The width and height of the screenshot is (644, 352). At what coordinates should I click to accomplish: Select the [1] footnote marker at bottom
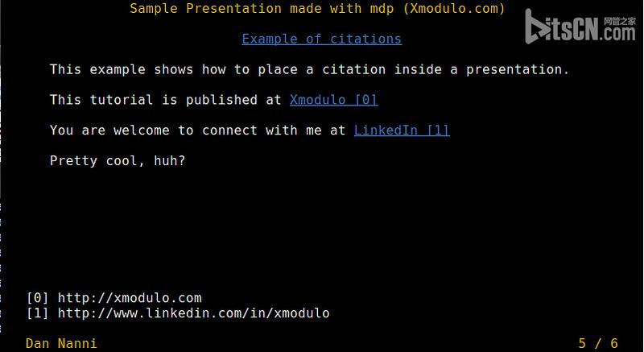coord(37,313)
